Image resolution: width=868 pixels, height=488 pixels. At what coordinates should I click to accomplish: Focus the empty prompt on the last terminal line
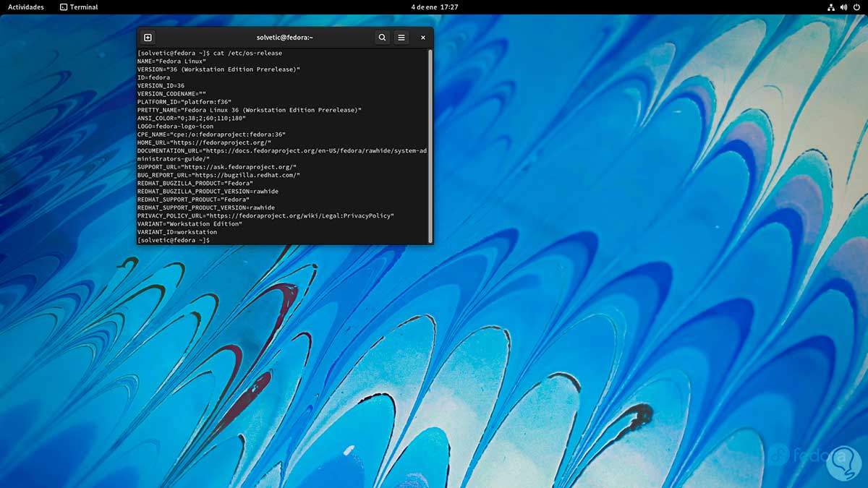217,240
